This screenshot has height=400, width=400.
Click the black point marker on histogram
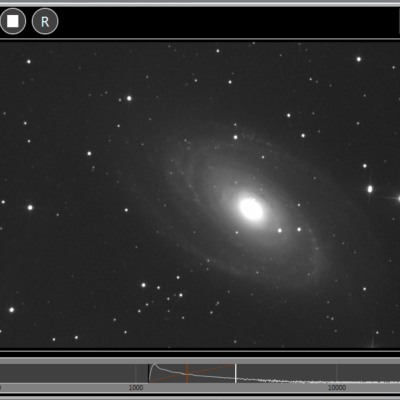click(149, 373)
